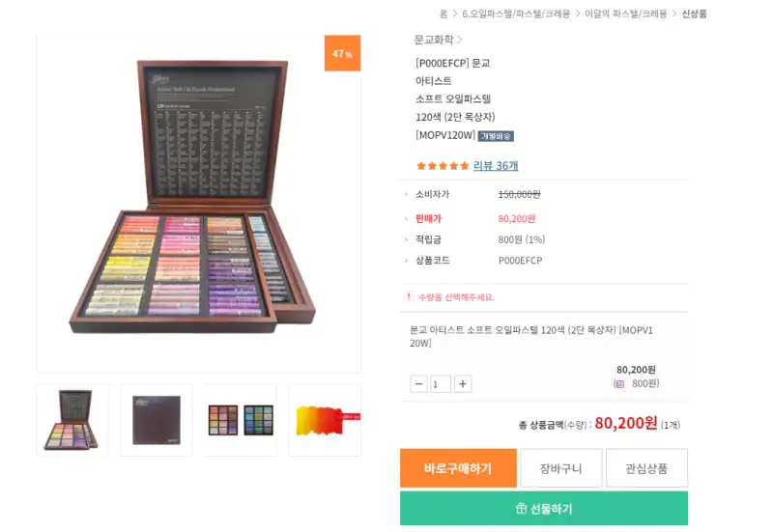Select the red-yellow color swatch thumbnail
This screenshot has width=773, height=532.
[325, 420]
